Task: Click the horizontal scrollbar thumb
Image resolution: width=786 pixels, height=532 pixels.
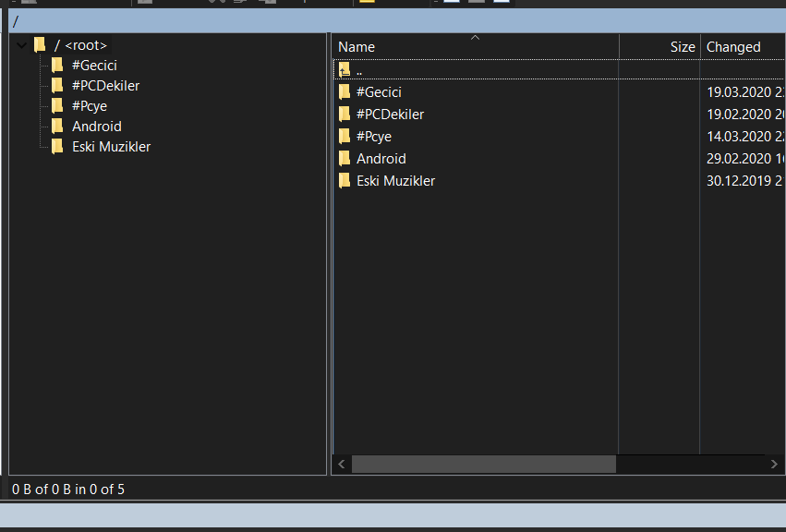Action: pyautogui.click(x=483, y=465)
